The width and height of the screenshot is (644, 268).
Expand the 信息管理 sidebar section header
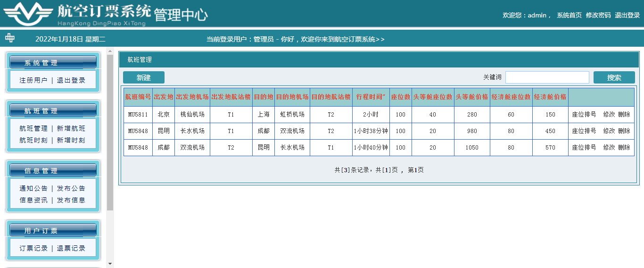53,170
